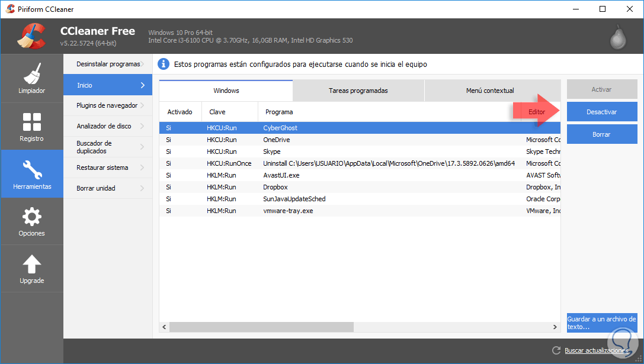Open the Limpiador broom icon
The height and width of the screenshot is (364, 644).
[31, 73]
